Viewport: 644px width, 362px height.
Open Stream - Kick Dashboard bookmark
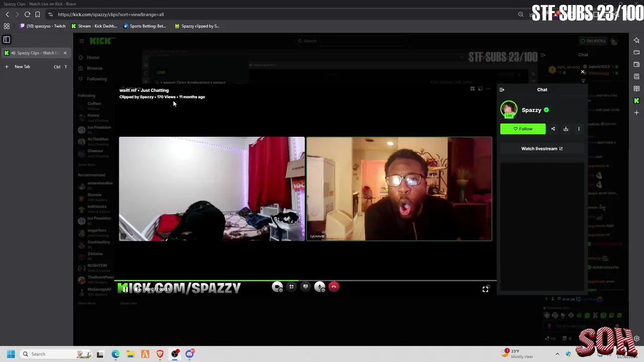(94, 26)
